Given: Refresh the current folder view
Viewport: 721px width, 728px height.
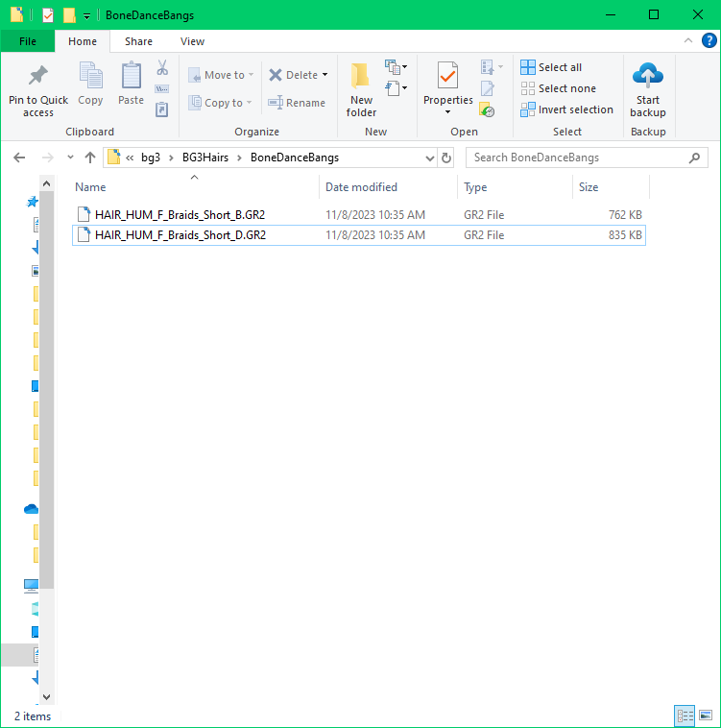Looking at the screenshot, I should click(x=446, y=158).
